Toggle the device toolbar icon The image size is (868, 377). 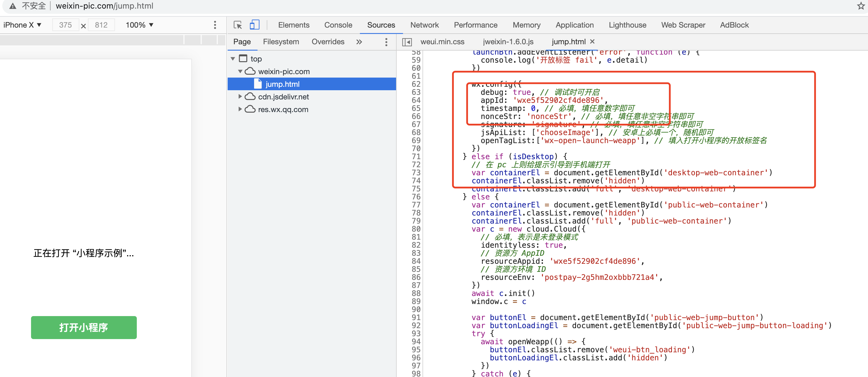[x=254, y=25]
